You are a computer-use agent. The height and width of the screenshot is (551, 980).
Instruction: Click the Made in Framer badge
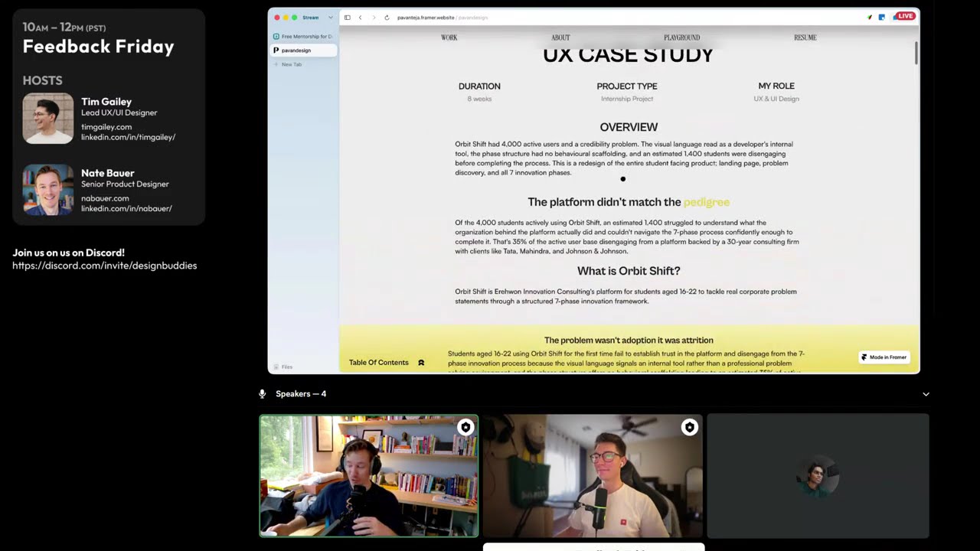point(884,357)
